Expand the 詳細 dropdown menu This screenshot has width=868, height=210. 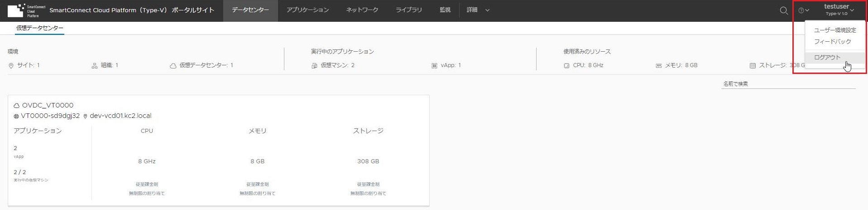point(478,10)
